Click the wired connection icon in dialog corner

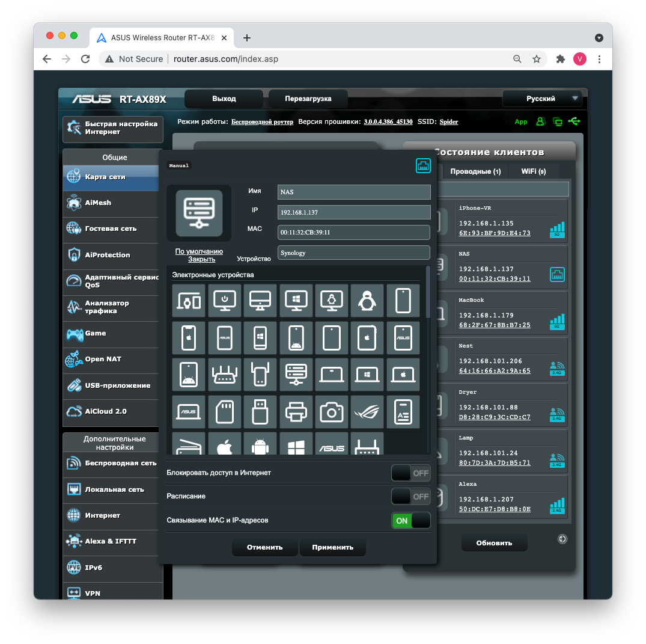423,166
